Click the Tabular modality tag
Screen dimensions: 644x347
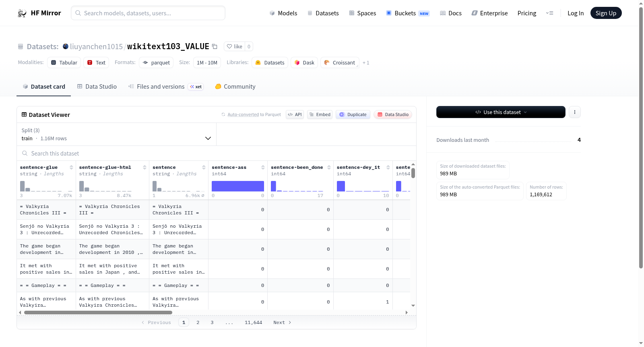point(64,62)
